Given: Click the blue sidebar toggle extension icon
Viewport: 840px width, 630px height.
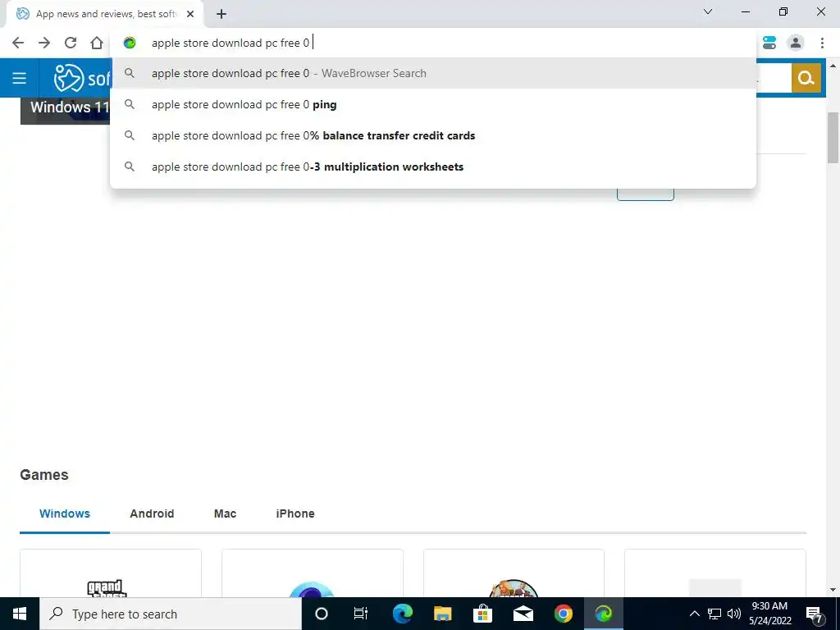Looking at the screenshot, I should tap(769, 43).
